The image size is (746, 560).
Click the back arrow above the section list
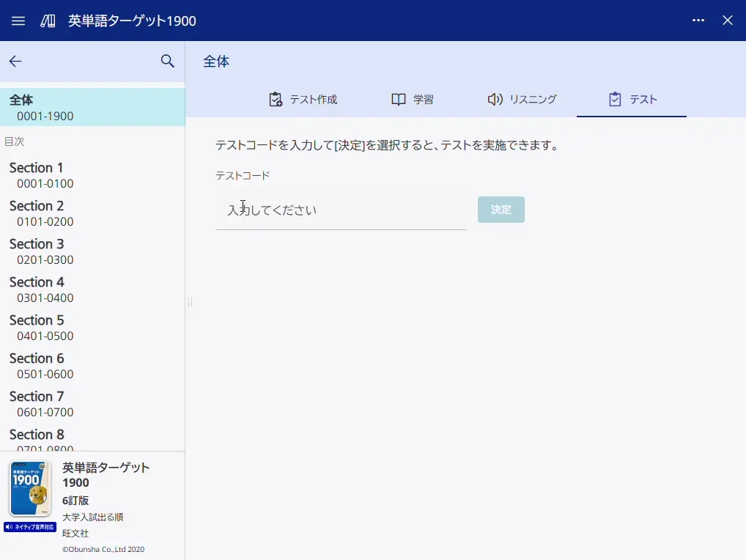coord(15,62)
